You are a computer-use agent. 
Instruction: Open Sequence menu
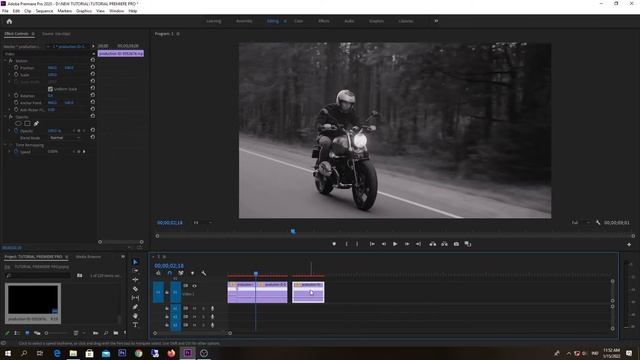[44, 11]
